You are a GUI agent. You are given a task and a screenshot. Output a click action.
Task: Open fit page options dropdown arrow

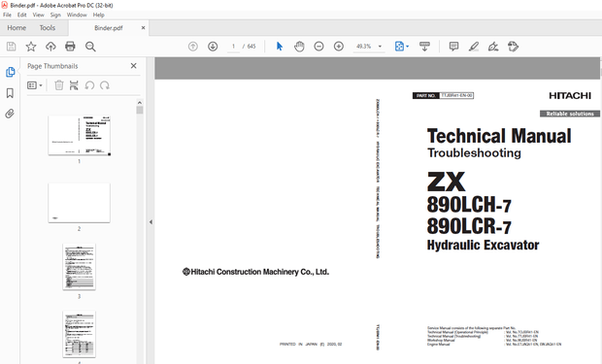[x=408, y=47]
